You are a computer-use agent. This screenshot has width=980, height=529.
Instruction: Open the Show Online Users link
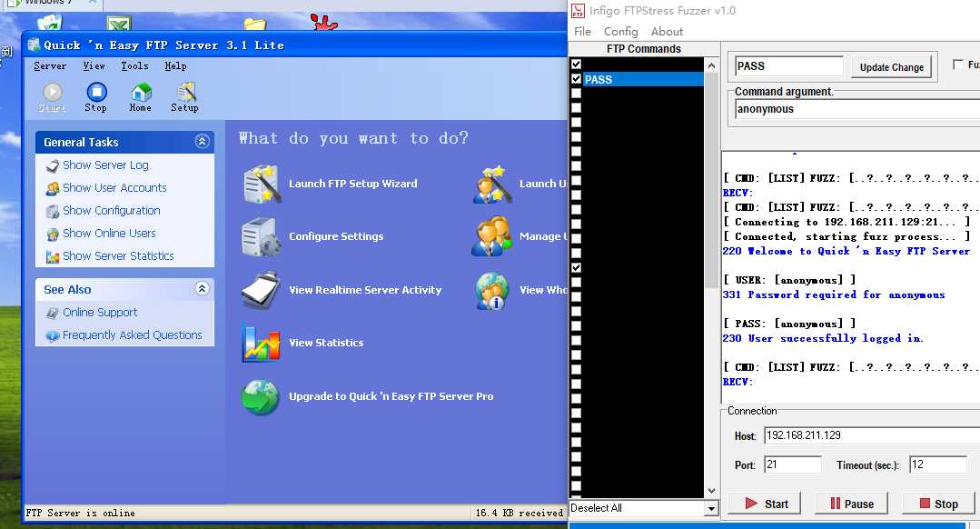coord(109,234)
